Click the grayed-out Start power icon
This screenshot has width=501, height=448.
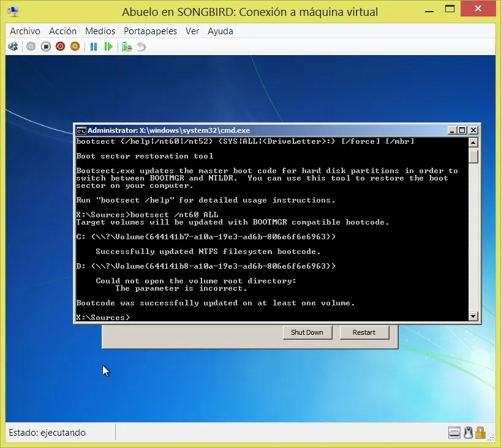pyautogui.click(x=31, y=47)
